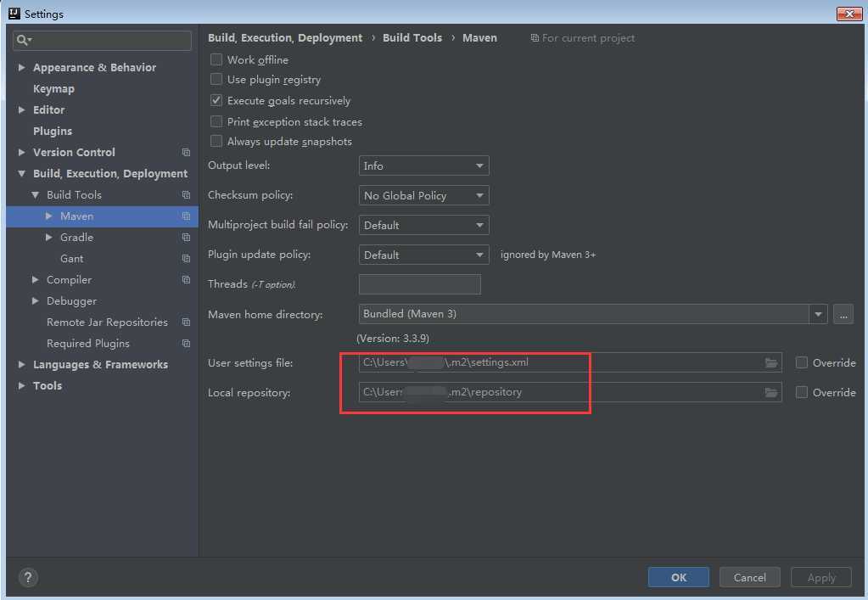Image resolution: width=868 pixels, height=600 pixels.
Task: Select Required Plugins item
Action: coord(88,343)
